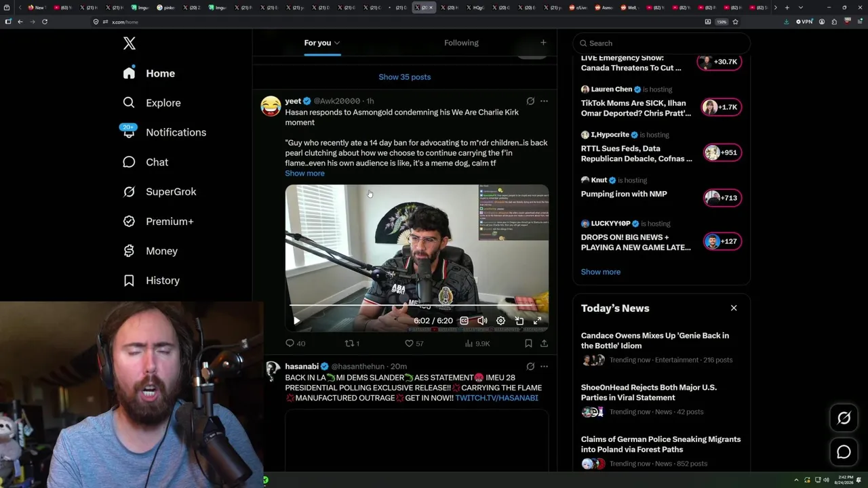Mute the video volume

click(482, 321)
